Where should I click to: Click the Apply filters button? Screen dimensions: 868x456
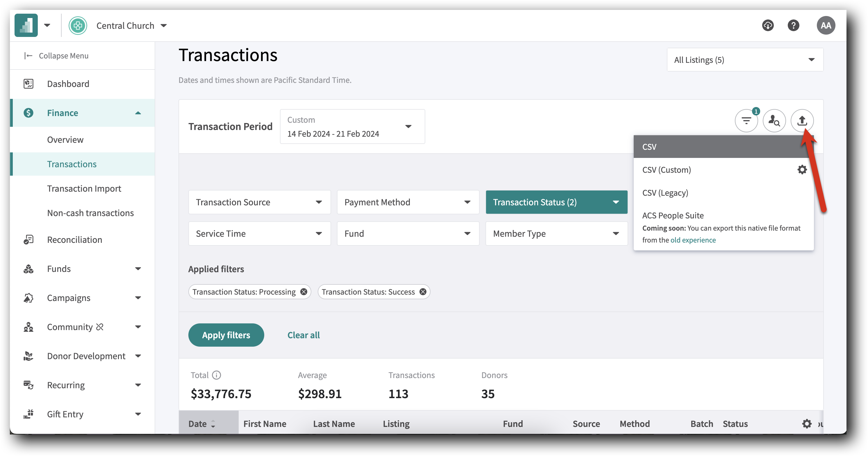(226, 335)
